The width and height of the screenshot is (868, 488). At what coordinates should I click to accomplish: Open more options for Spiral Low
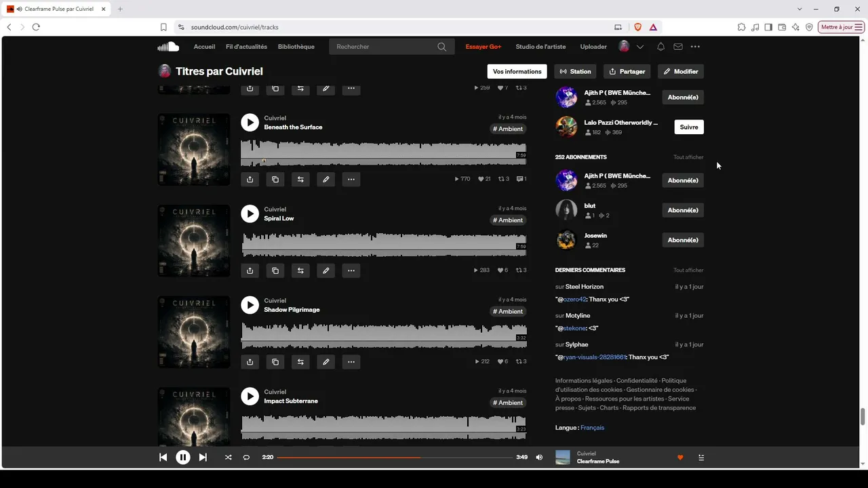[x=351, y=270]
